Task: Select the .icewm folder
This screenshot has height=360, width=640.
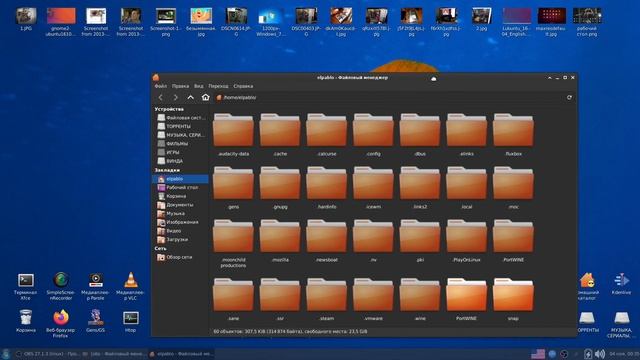Action: (x=373, y=188)
